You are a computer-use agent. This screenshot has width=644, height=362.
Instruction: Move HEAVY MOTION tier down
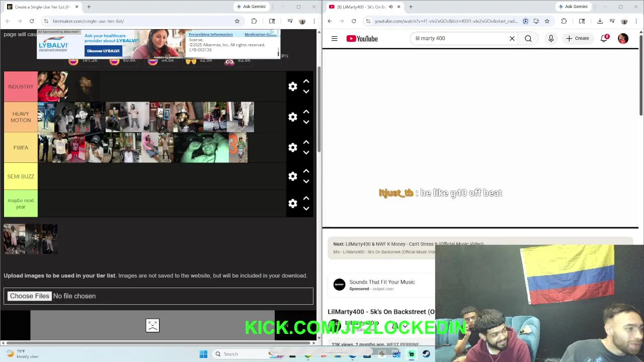(306, 122)
